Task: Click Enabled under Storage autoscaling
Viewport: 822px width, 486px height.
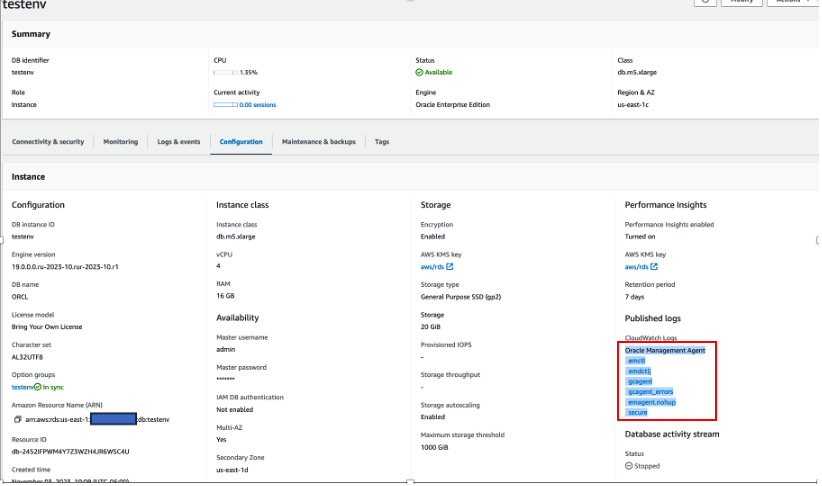Action: click(x=432, y=417)
